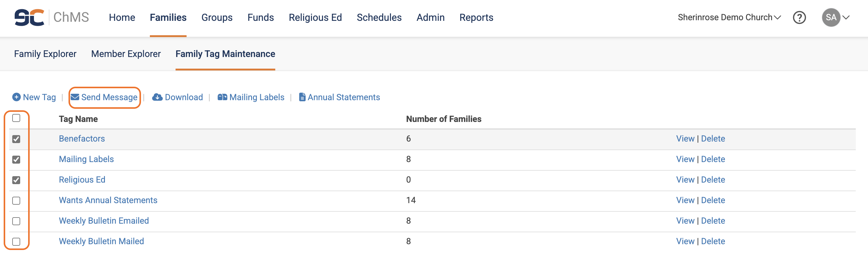The width and height of the screenshot is (868, 269).
Task: Toggle the select-all checkbox in header
Action: pos(16,118)
